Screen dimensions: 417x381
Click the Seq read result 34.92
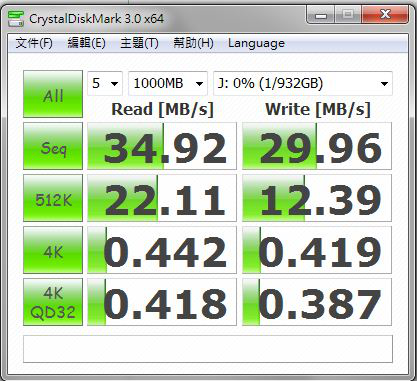(x=162, y=146)
